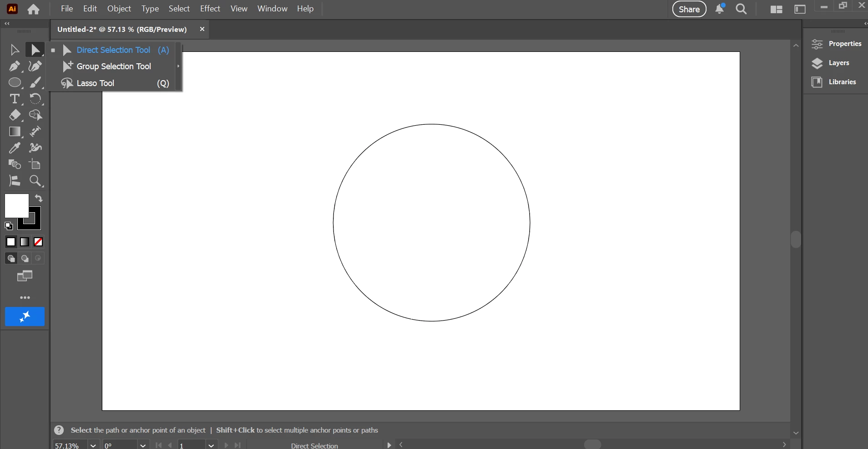The image size is (868, 449).
Task: Enable Draw Inside mode
Action: 38,259
